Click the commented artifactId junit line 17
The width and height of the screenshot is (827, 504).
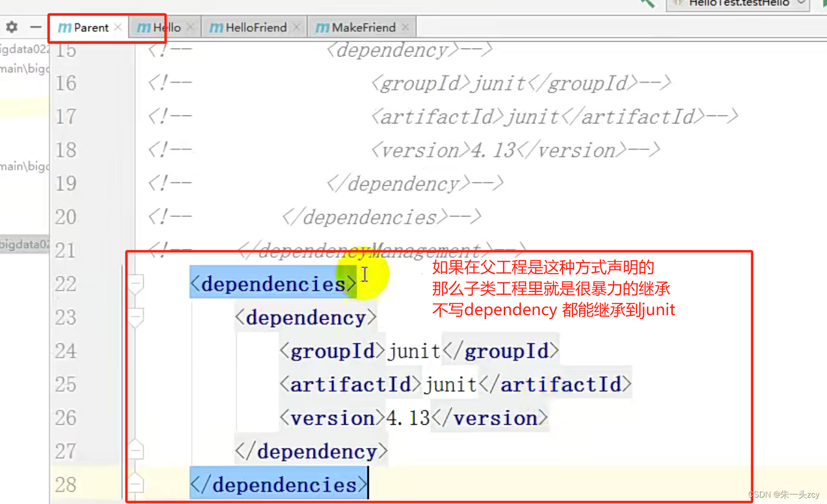(x=555, y=117)
